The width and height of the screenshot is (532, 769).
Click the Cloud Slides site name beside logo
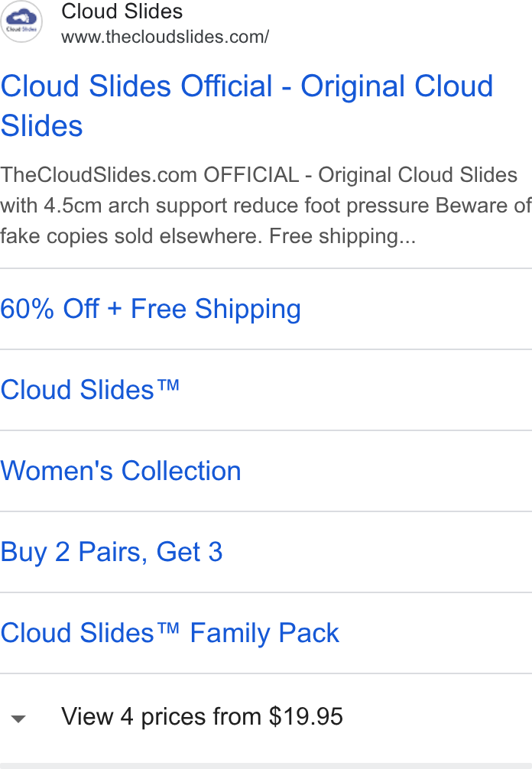coord(122,11)
